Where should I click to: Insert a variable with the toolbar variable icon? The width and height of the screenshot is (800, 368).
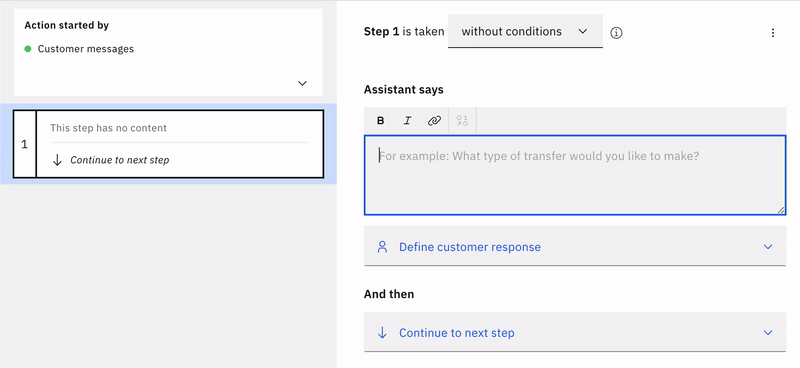click(x=462, y=121)
